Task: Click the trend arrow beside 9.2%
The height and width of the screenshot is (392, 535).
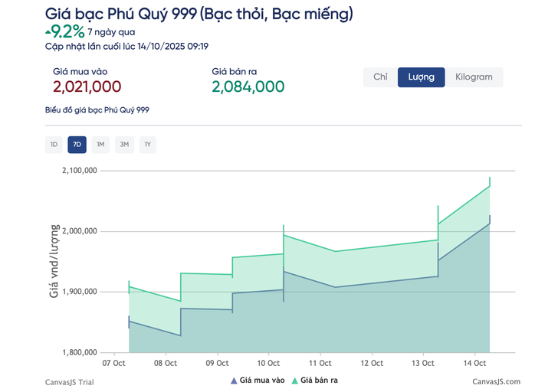Action: (49, 31)
